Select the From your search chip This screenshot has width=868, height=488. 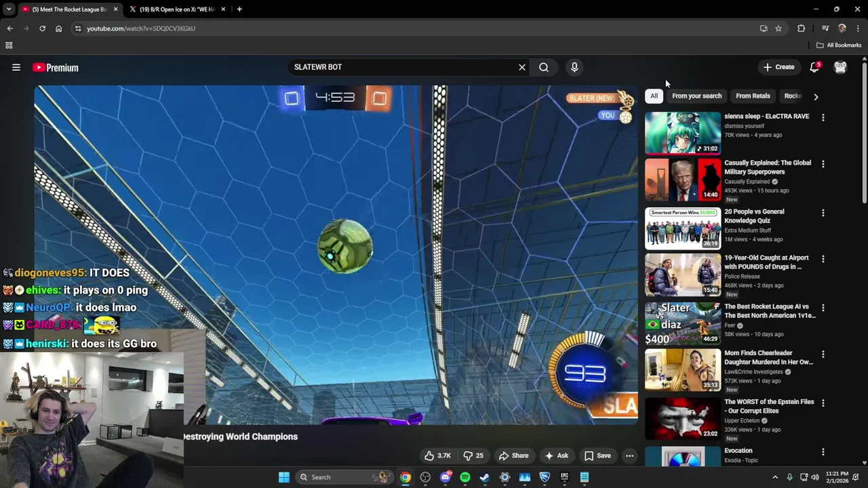click(696, 96)
